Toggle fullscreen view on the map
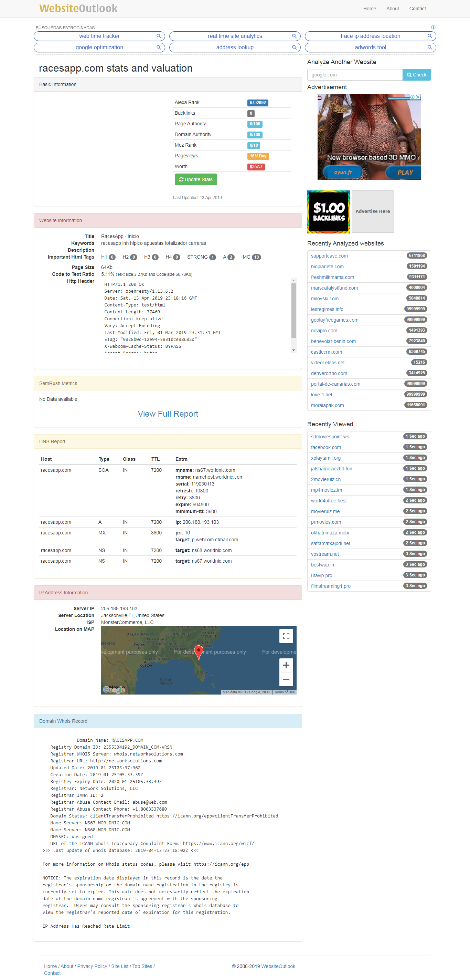 (x=286, y=636)
